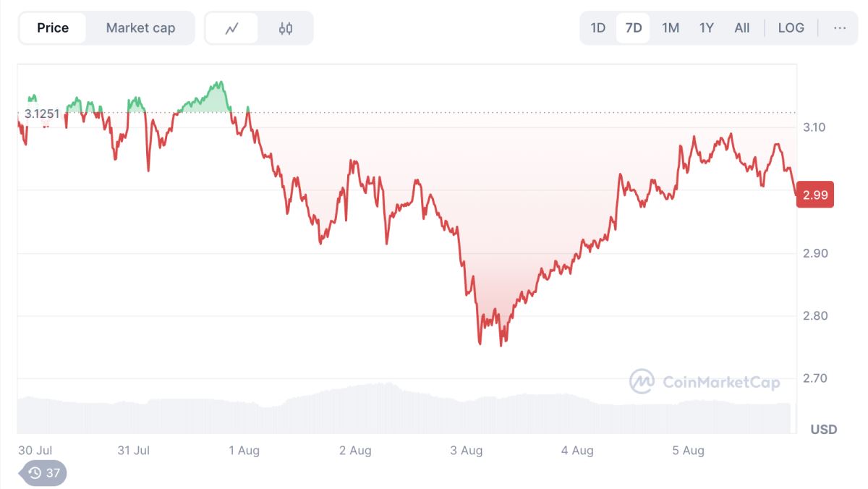Switch to Market cap tab
Viewport: 868px width, 489px height.
point(140,28)
